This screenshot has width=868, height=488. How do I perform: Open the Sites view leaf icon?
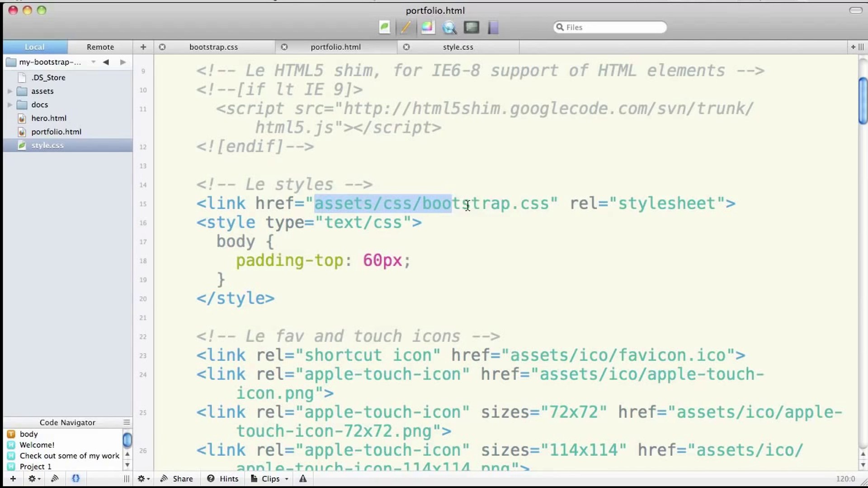(x=384, y=28)
